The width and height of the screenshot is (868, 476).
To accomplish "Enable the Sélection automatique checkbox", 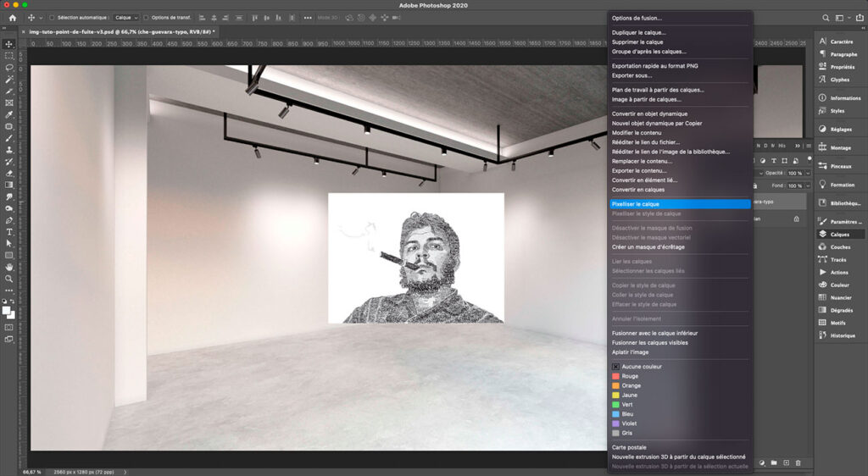I will click(52, 17).
